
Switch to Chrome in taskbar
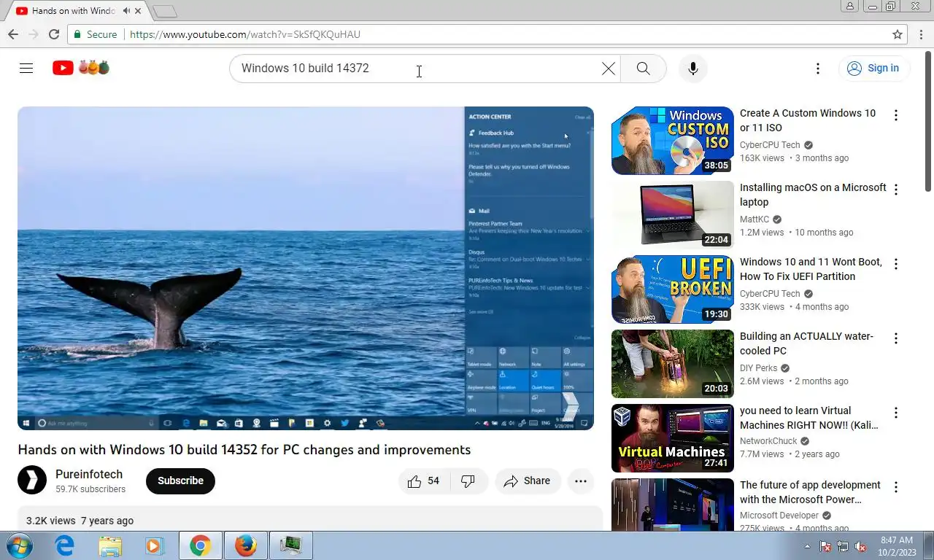(200, 545)
